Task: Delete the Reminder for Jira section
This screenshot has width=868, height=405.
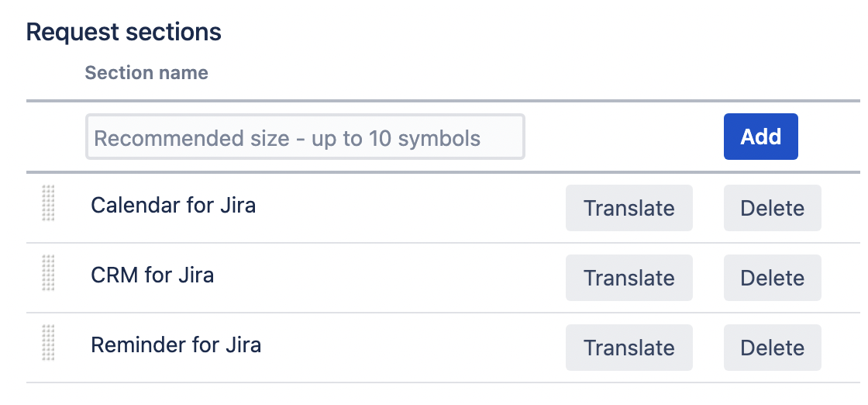Action: (772, 348)
